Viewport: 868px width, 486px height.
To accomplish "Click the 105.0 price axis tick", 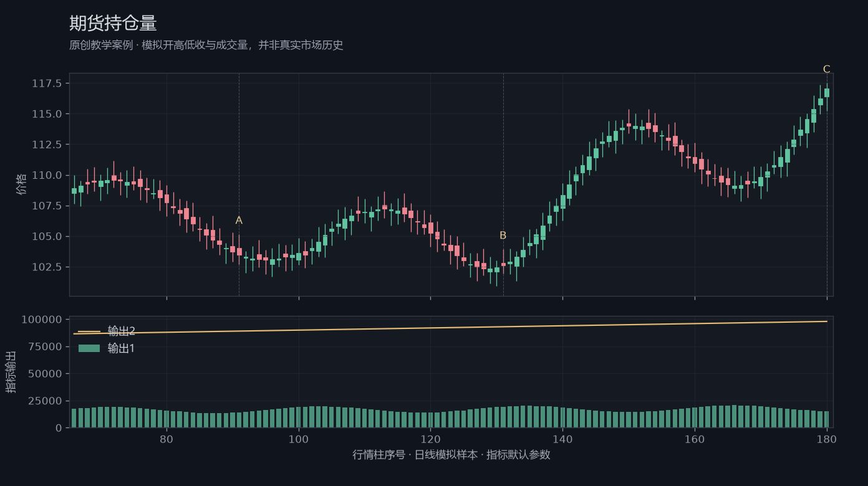I will [x=47, y=236].
